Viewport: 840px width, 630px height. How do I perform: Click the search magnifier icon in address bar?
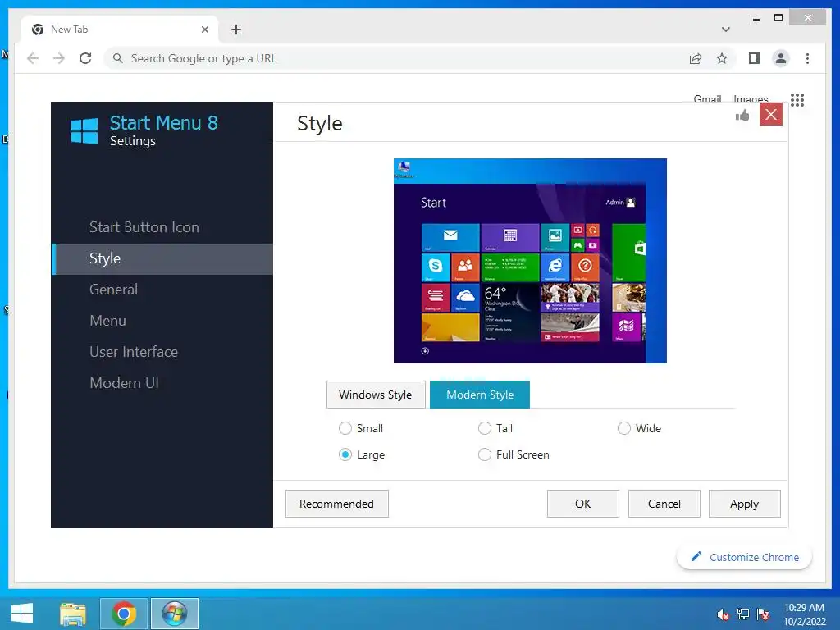(118, 58)
